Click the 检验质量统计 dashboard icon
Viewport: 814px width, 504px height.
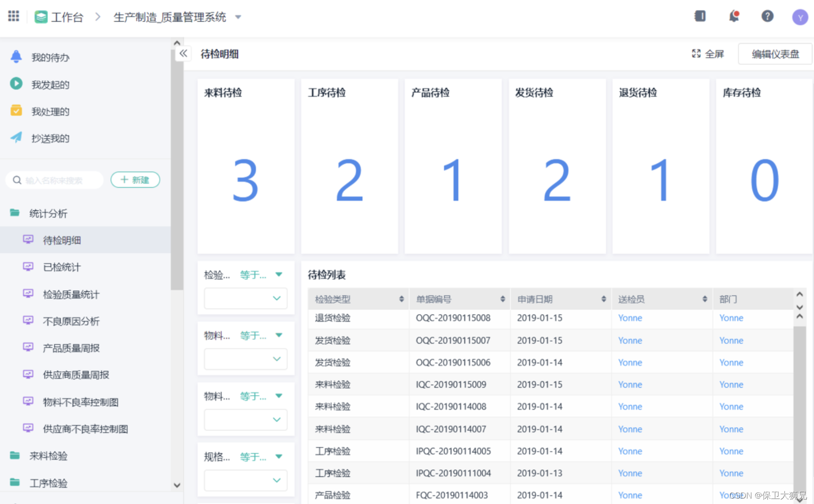28,294
